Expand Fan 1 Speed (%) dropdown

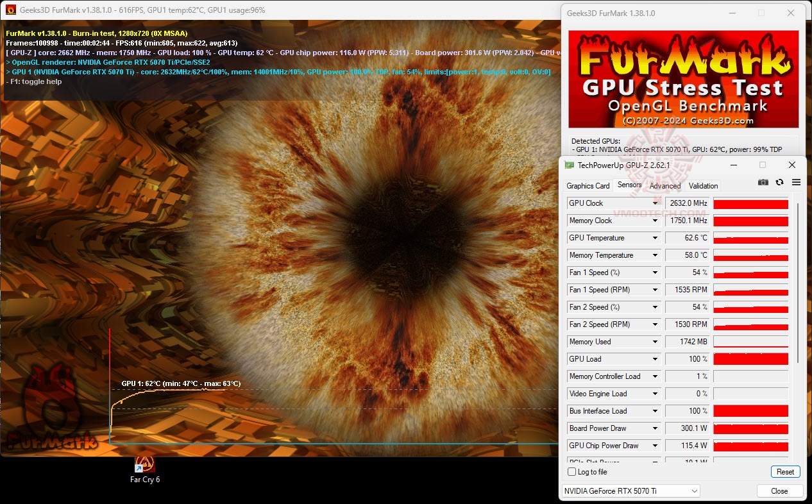(x=655, y=273)
